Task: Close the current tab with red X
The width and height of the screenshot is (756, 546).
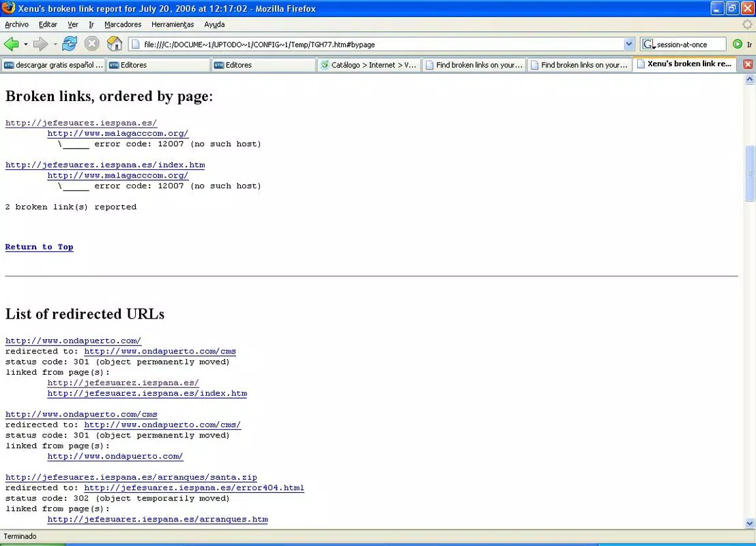Action: 748,64
